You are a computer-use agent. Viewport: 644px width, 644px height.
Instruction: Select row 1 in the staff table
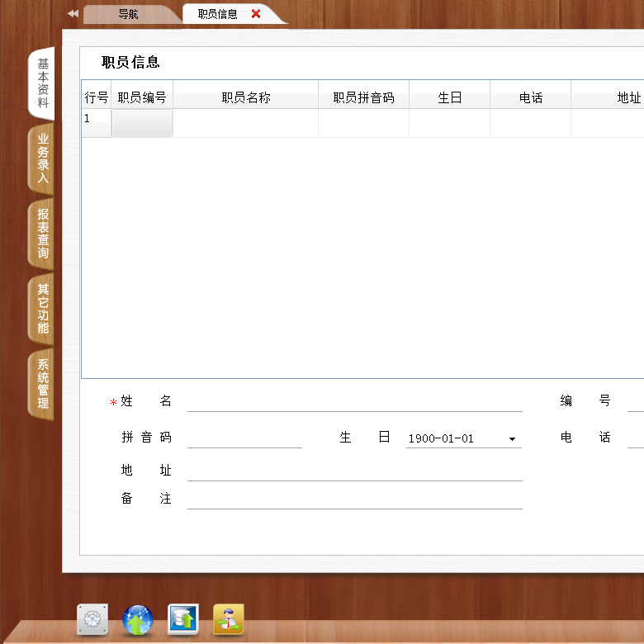tap(97, 123)
